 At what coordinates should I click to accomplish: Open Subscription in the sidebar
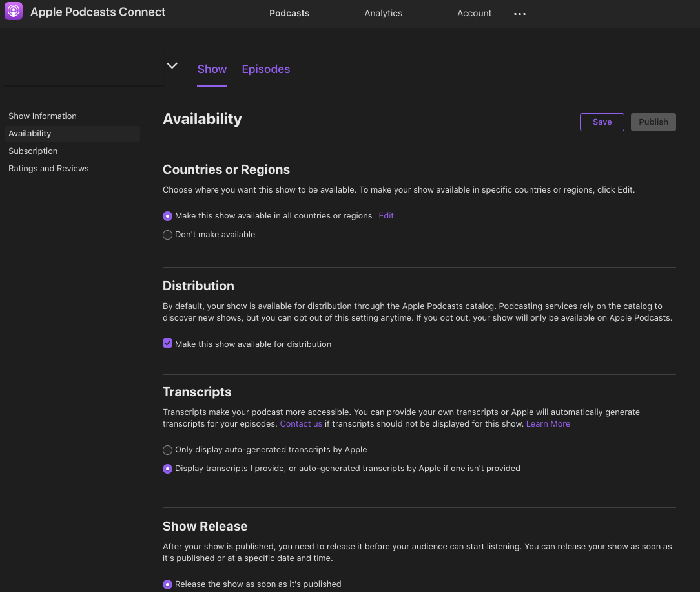[x=33, y=151]
